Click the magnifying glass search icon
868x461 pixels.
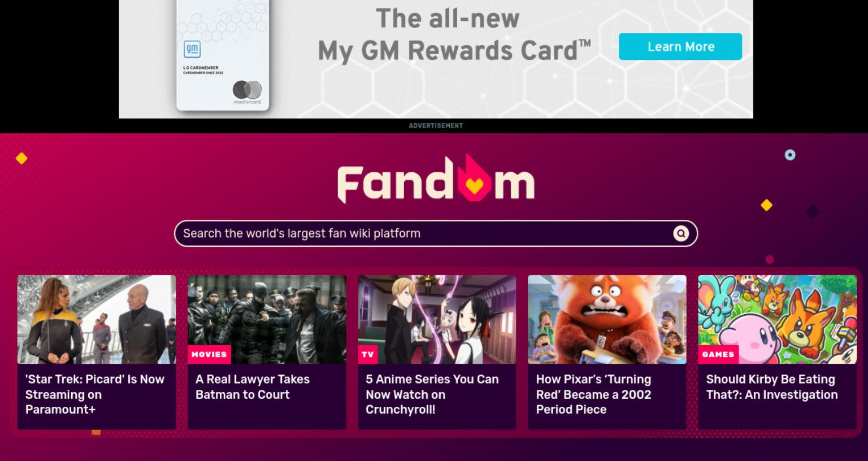click(x=681, y=233)
